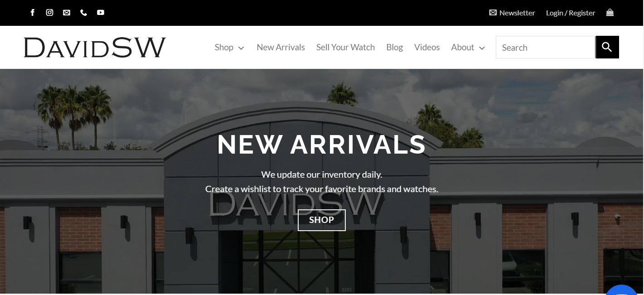Open the blue chat bubble widget

pyautogui.click(x=623, y=289)
